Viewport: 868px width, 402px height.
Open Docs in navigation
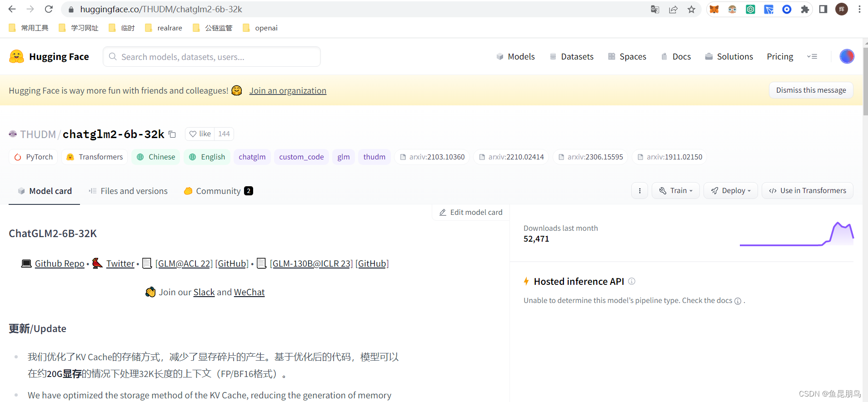point(676,56)
